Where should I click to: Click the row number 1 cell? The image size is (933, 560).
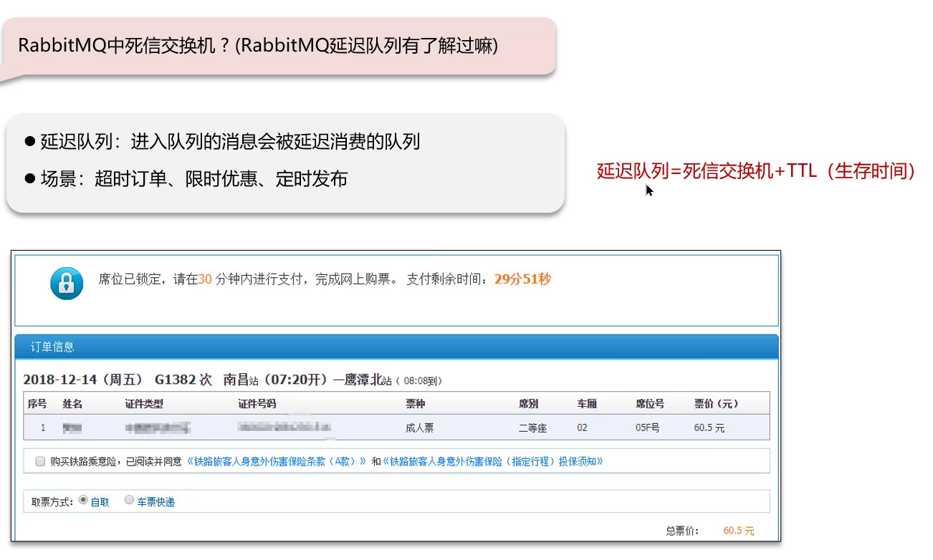pos(43,428)
